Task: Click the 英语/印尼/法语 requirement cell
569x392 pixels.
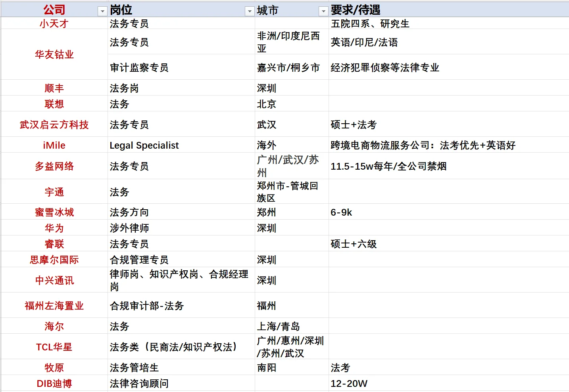Action: point(449,42)
